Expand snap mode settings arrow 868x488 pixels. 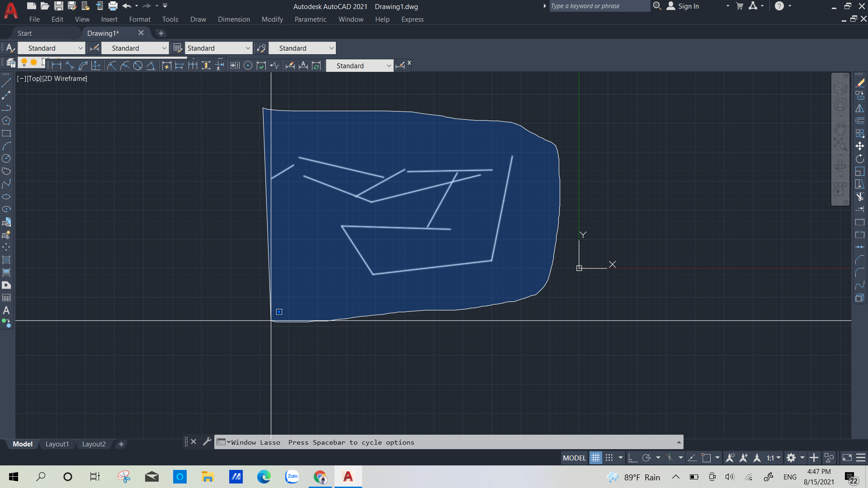[x=621, y=458]
